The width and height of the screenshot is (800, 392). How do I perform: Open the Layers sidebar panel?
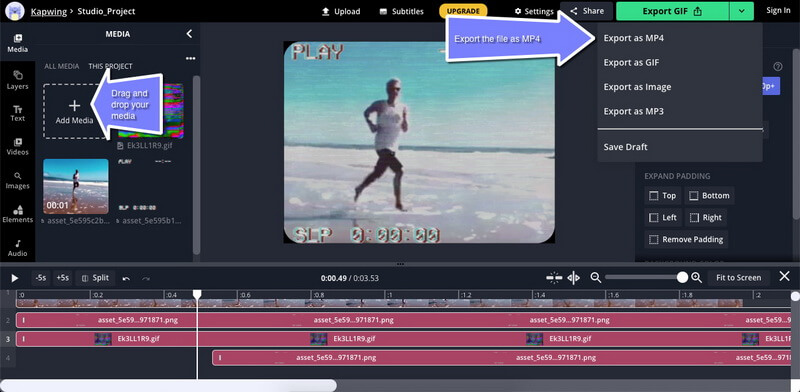point(17,80)
